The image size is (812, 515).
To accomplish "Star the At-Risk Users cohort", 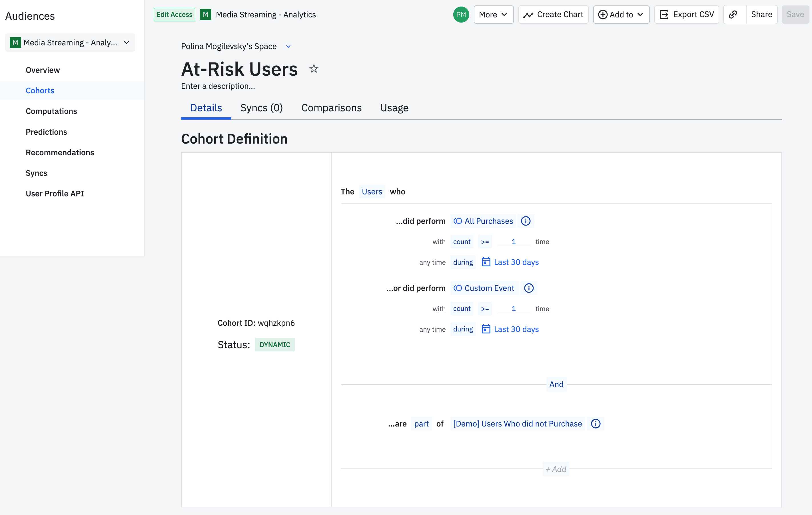I will 314,69.
